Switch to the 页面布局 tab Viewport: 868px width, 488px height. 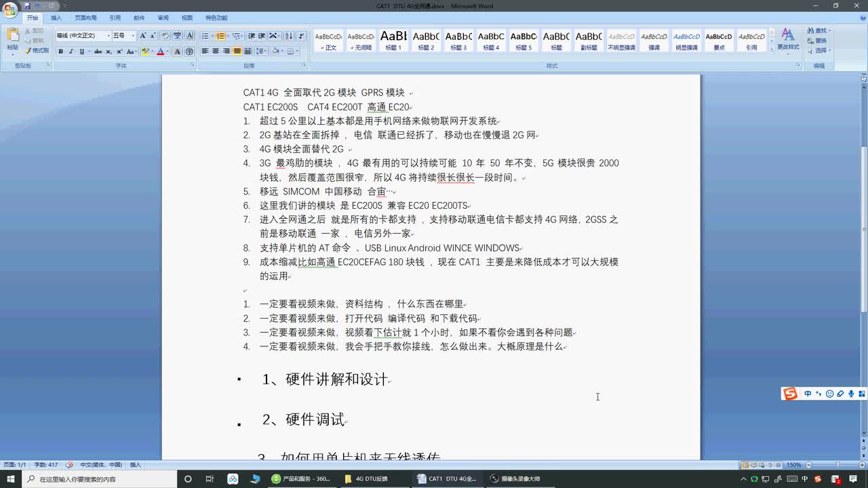click(x=85, y=18)
